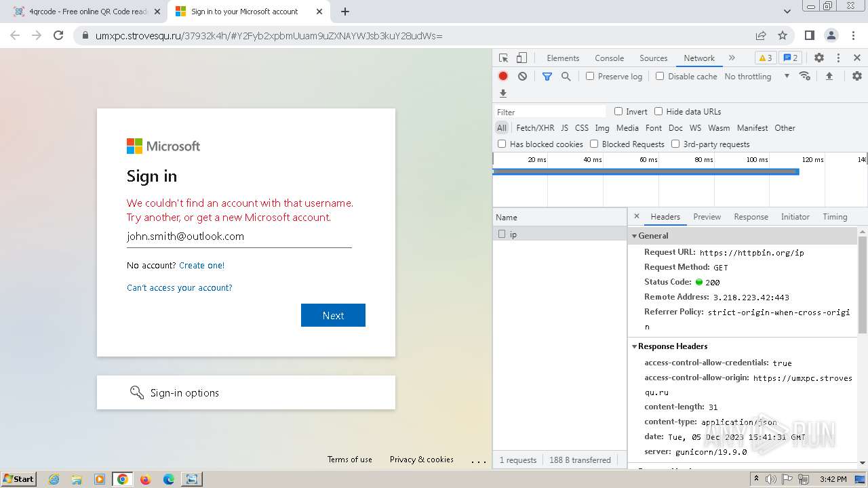Clear the network log
868x488 pixels.
coord(522,77)
